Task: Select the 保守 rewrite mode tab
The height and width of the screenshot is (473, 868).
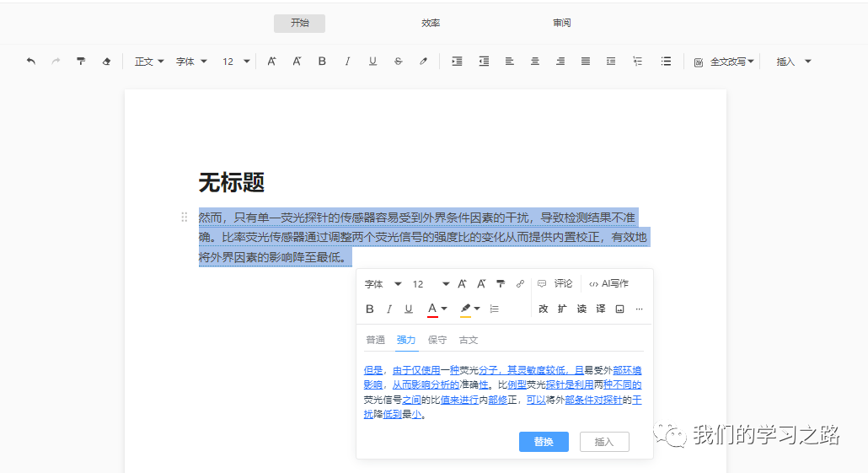Action: tap(437, 340)
